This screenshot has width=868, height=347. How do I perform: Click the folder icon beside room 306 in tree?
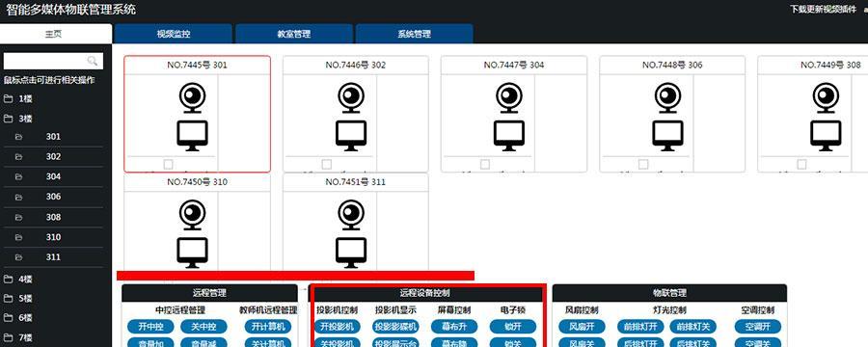click(19, 197)
